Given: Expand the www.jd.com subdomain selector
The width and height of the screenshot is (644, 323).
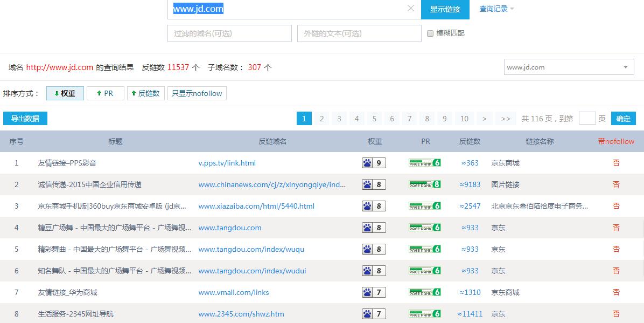Looking at the screenshot, I should [x=569, y=67].
